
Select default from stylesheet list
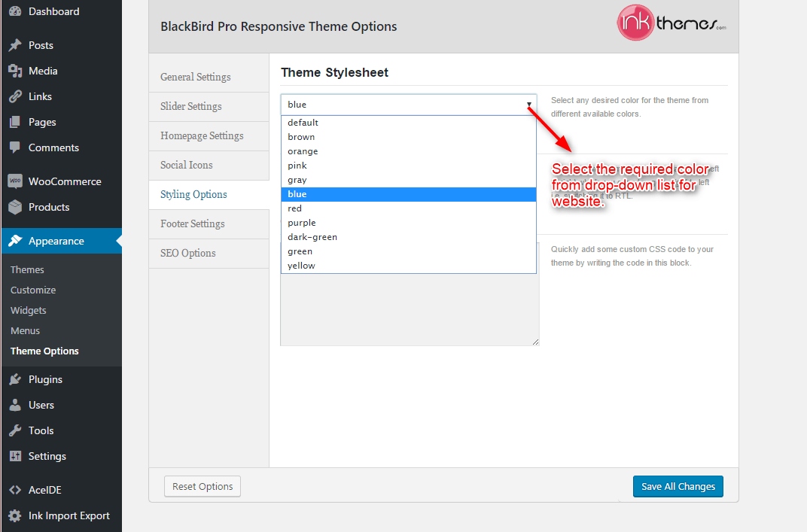pos(409,123)
